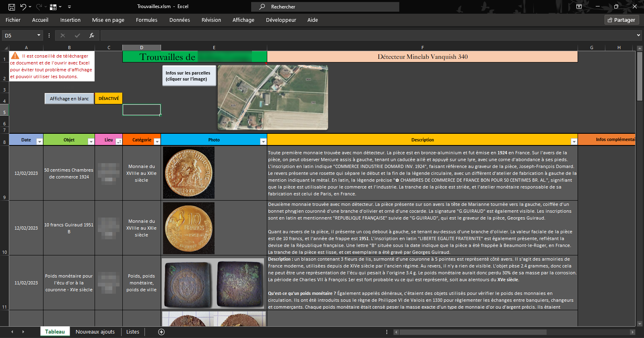The image size is (644, 338).
Task: Open the Name Box dropdown for D5
Action: tap(39, 35)
